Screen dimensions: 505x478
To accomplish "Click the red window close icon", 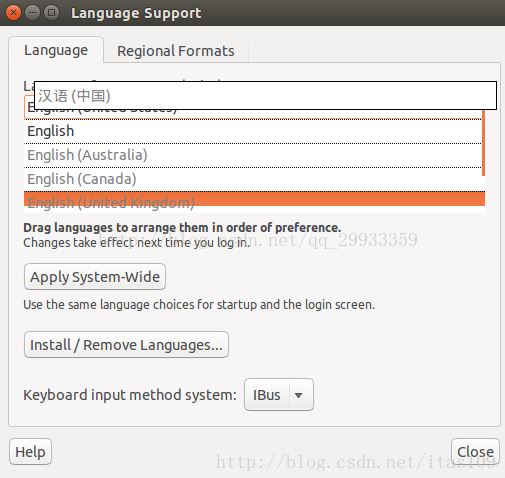I will (x=13, y=13).
